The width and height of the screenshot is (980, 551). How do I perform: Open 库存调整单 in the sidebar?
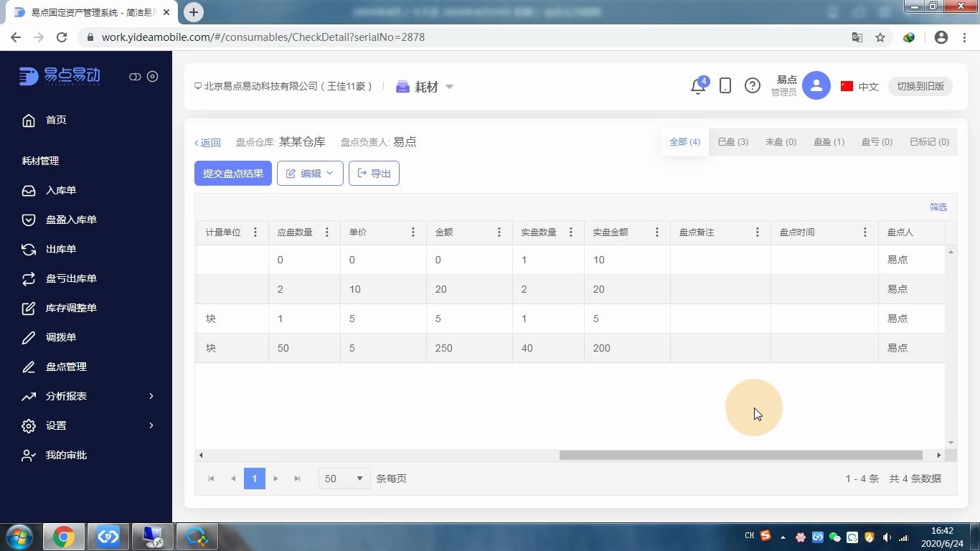click(71, 308)
